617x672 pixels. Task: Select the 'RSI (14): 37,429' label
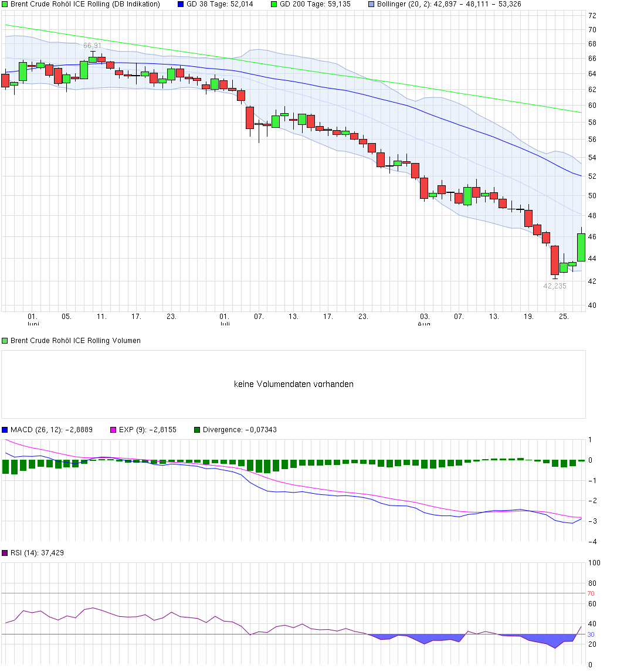coord(38,554)
